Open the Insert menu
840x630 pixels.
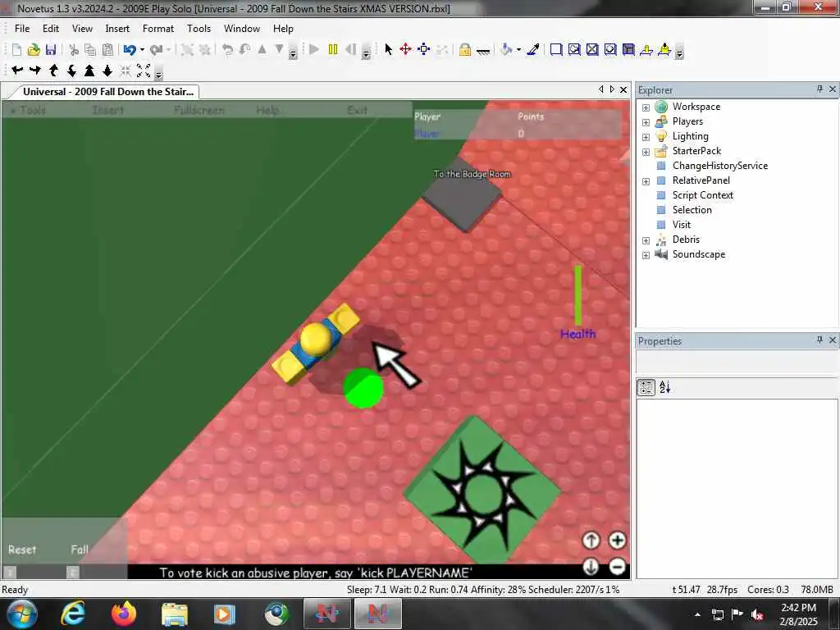click(x=117, y=29)
